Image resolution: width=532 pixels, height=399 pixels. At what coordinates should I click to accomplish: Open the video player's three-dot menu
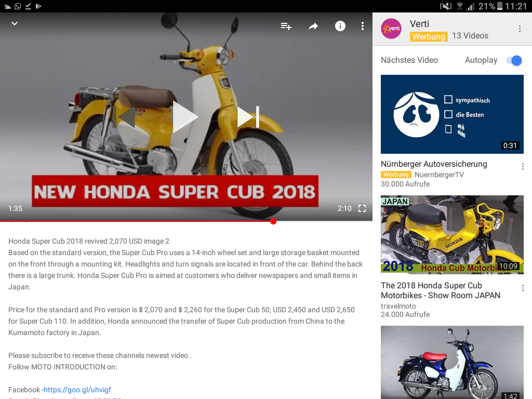362,26
